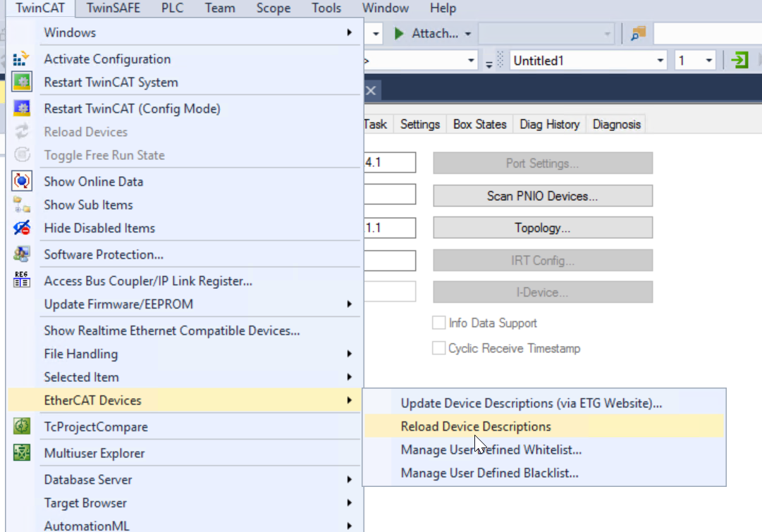Click the Multiuser Explorer icon
This screenshot has height=532, width=762.
pyautogui.click(x=21, y=452)
